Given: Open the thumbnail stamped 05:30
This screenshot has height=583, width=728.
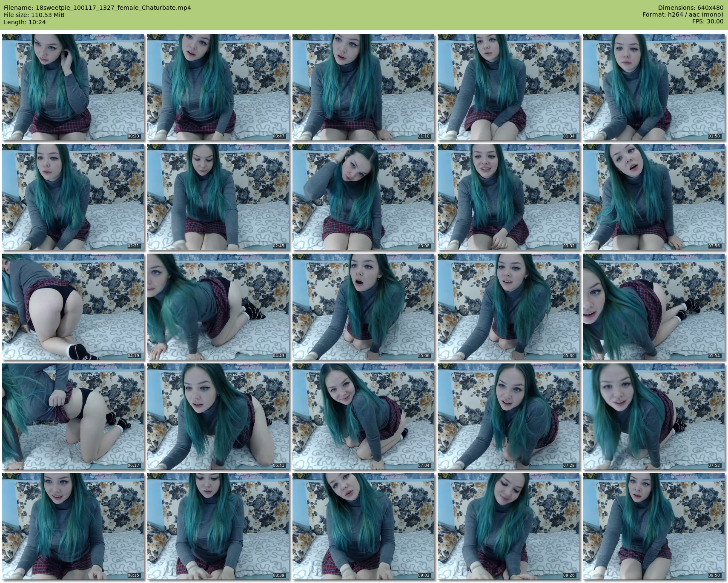Looking at the screenshot, I should point(509,307).
